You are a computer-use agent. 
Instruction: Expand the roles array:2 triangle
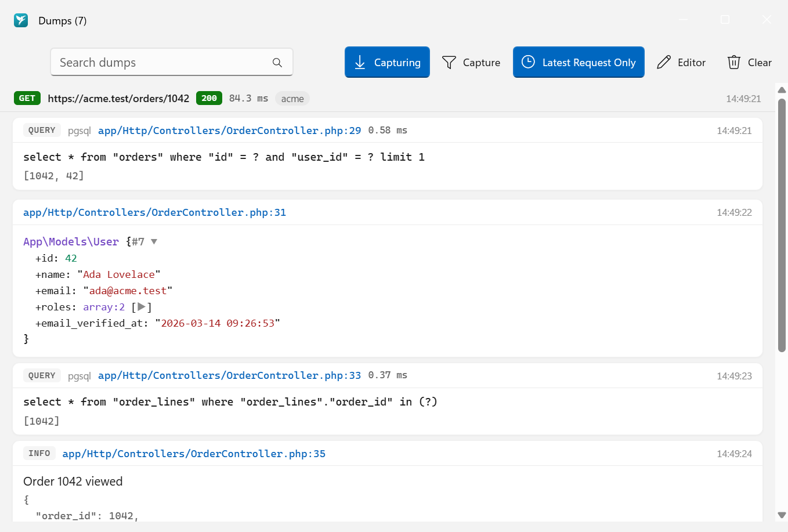tap(141, 307)
